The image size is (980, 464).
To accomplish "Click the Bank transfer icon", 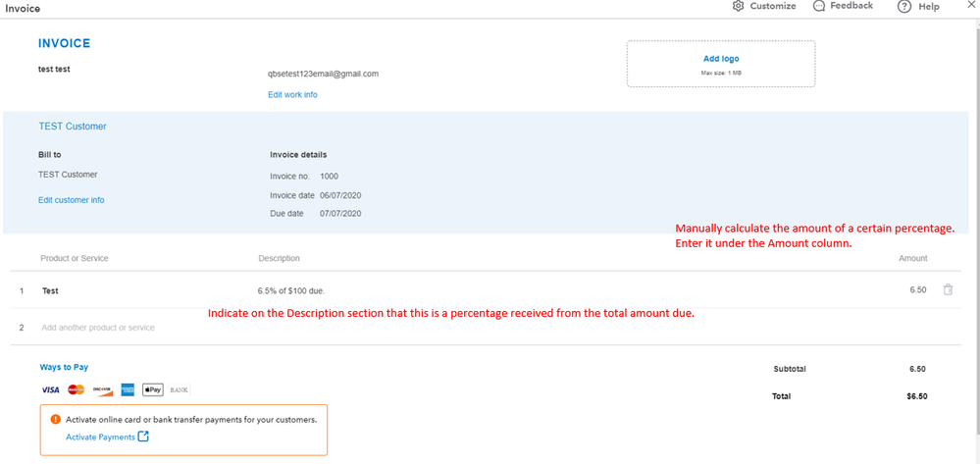I will point(179,389).
